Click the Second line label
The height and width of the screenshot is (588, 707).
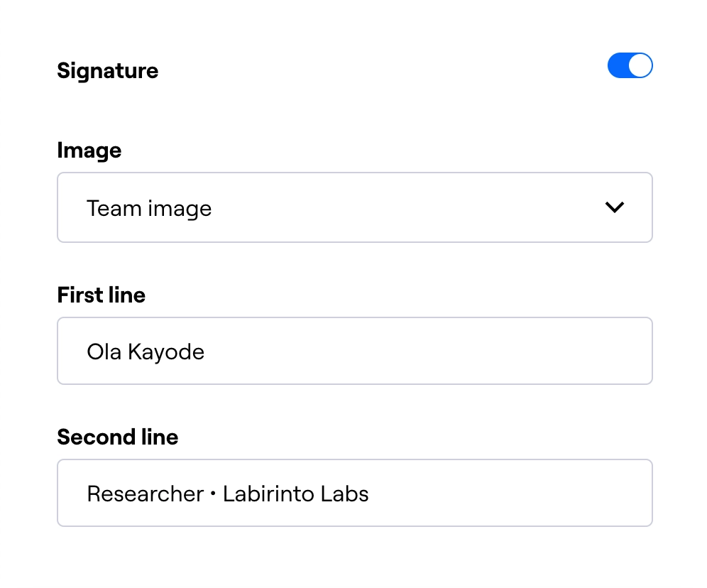point(118,437)
